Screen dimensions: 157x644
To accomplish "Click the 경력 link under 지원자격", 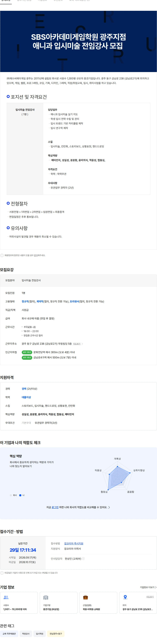I will pyautogui.click(x=24, y=389).
